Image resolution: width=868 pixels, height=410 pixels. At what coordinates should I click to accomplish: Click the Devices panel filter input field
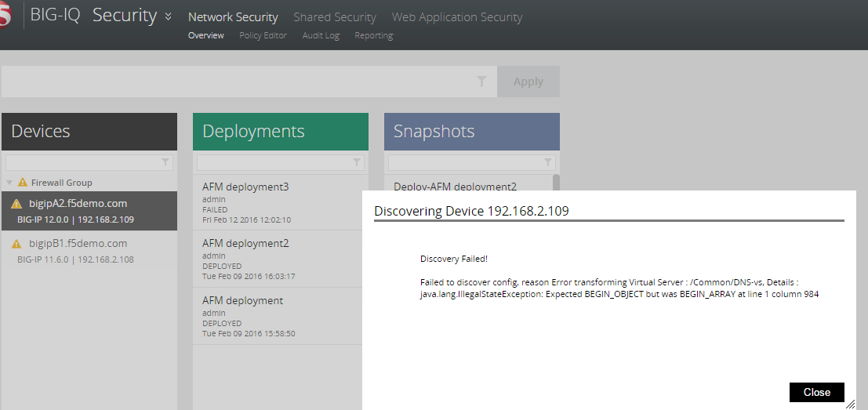point(82,162)
